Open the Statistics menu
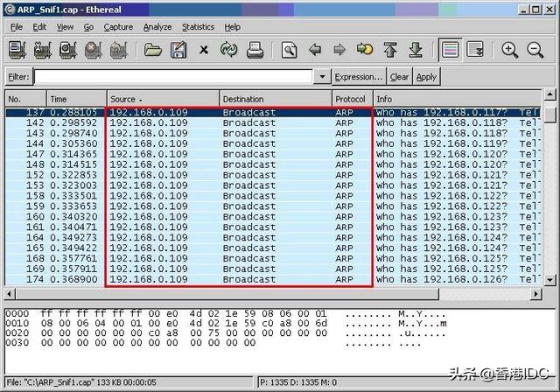Image resolution: width=560 pixels, height=392 pixels. pos(198,27)
